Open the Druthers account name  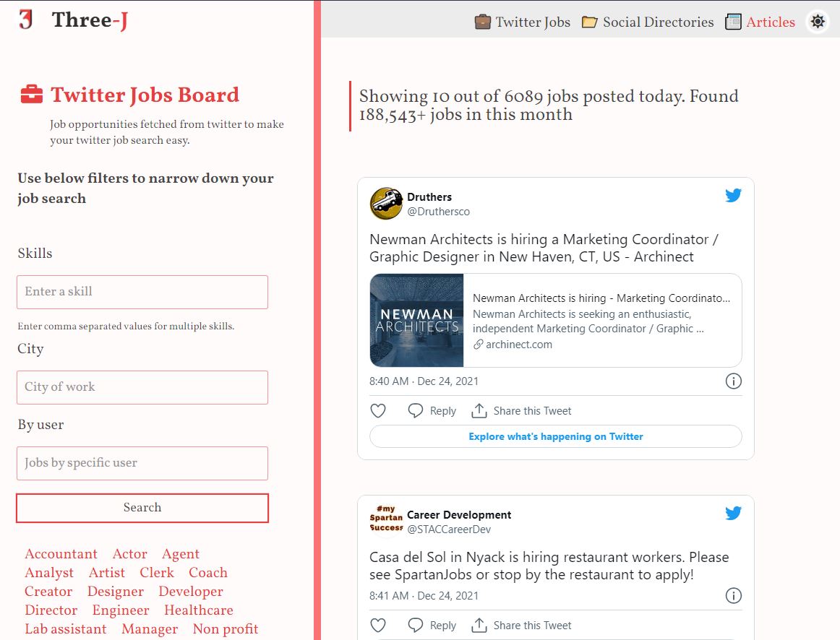tap(429, 197)
